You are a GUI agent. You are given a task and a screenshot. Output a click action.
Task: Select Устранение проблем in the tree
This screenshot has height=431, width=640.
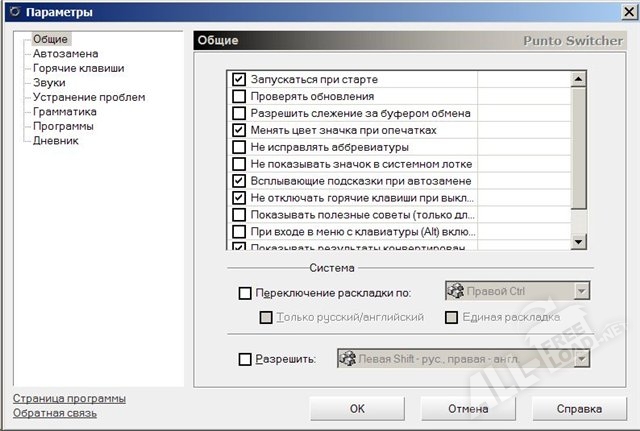pos(88,97)
